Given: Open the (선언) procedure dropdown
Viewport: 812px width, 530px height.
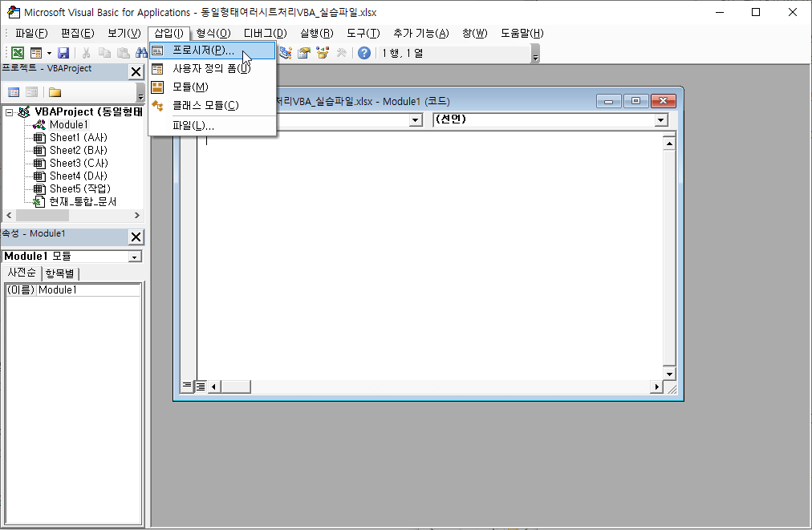Looking at the screenshot, I should coord(660,120).
